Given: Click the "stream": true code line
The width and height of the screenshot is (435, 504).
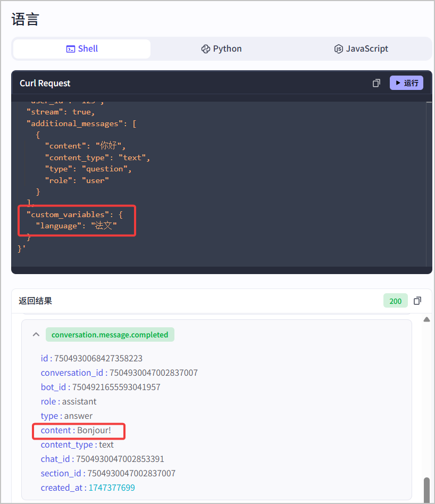Looking at the screenshot, I should [61, 112].
